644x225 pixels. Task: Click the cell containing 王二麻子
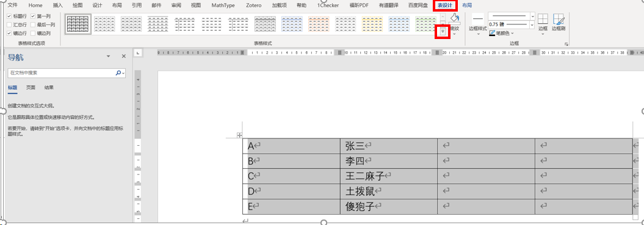(389, 177)
